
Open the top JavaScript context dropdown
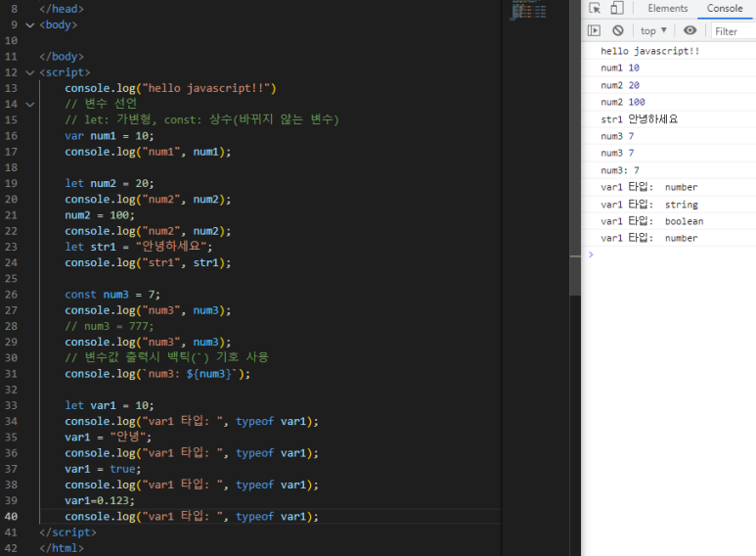653,31
